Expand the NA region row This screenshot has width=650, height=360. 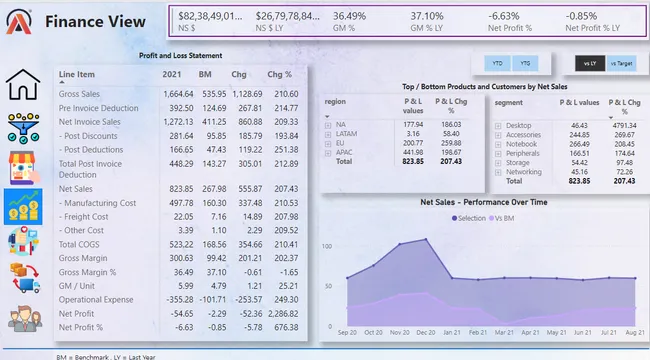[x=328, y=125]
